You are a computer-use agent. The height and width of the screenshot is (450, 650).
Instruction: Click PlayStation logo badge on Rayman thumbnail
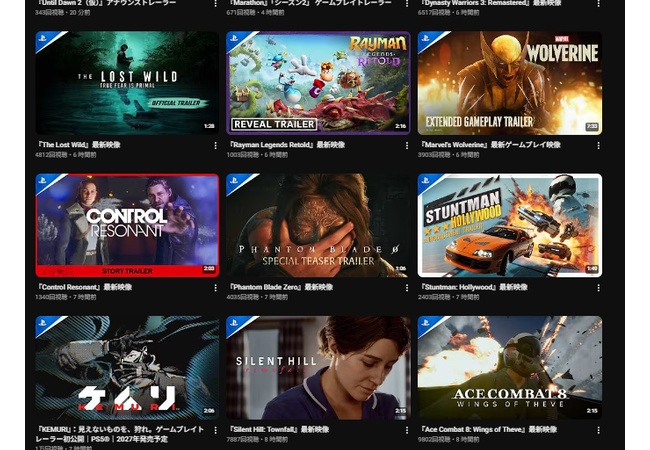tap(234, 38)
